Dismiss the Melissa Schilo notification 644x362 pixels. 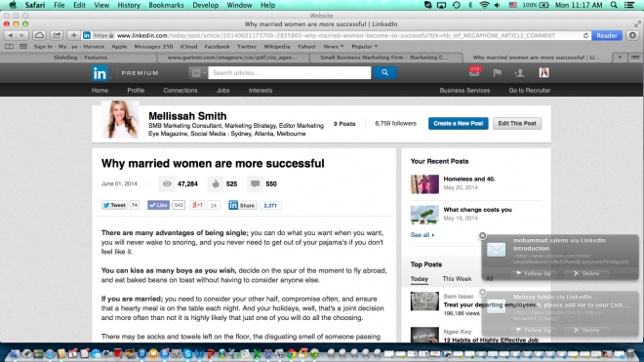[x=483, y=292]
